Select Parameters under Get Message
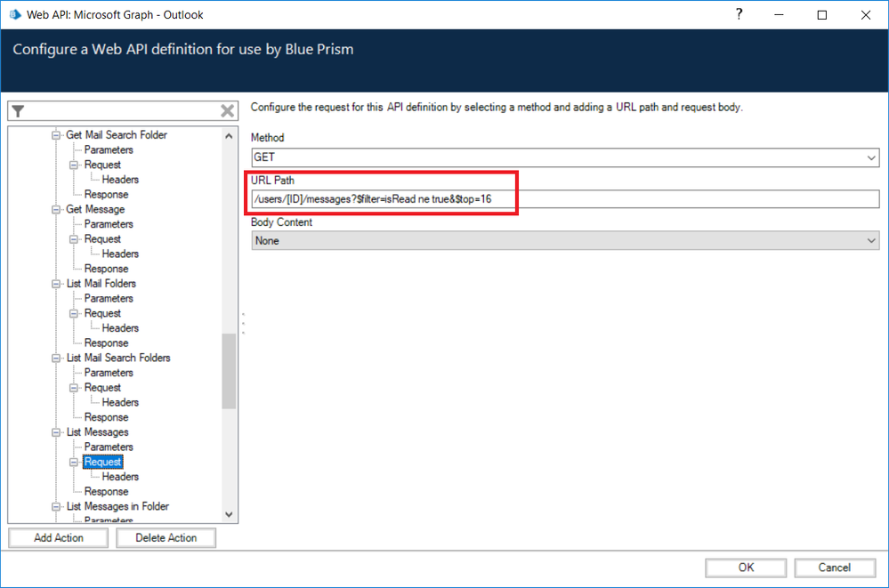The width and height of the screenshot is (889, 588). point(109,224)
